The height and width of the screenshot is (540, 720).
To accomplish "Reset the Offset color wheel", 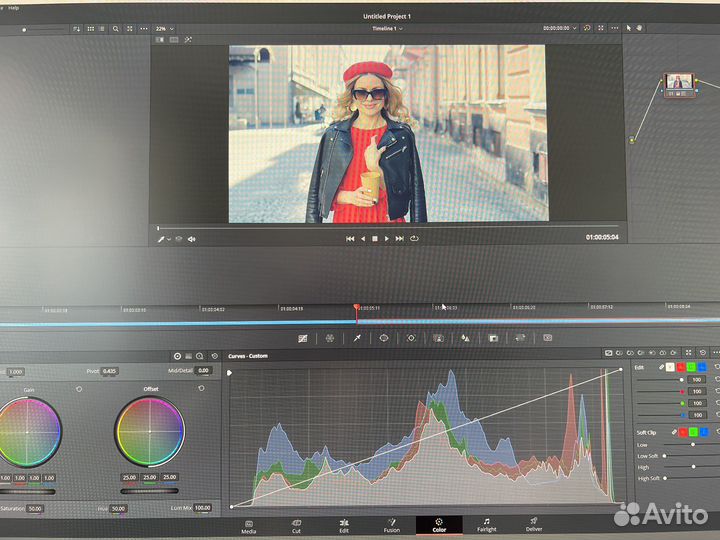I will 203,388.
